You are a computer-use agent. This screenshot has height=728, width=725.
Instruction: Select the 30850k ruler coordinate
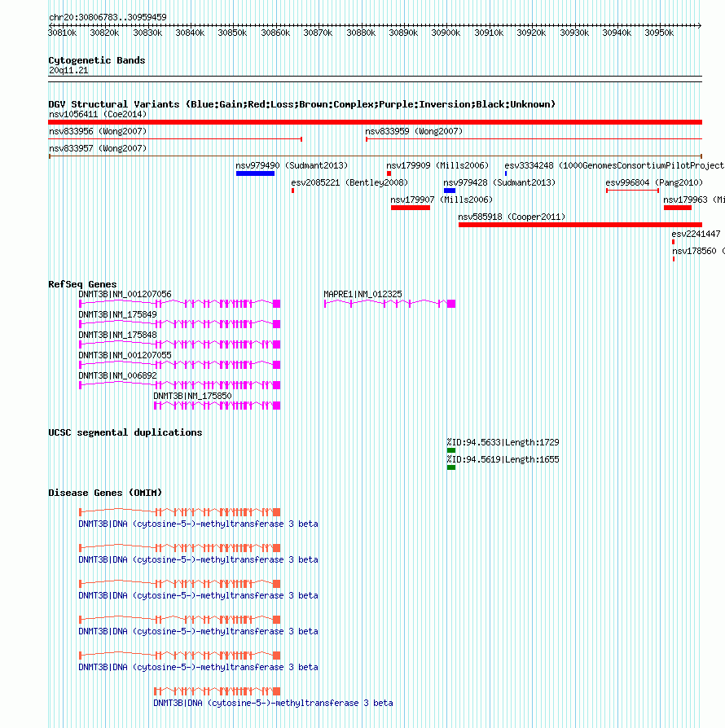(x=232, y=33)
